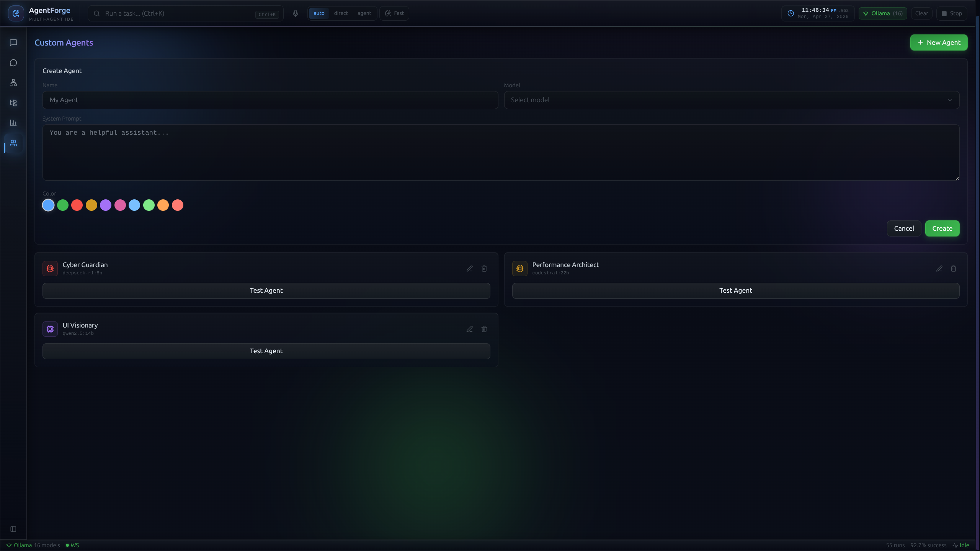Edit the Performance Architect agent
The height and width of the screenshot is (551, 980).
point(939,269)
